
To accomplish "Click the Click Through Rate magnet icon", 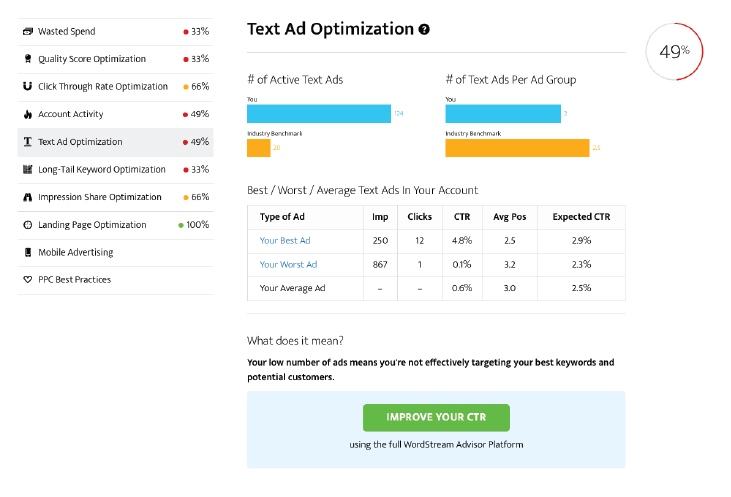I will [x=28, y=86].
